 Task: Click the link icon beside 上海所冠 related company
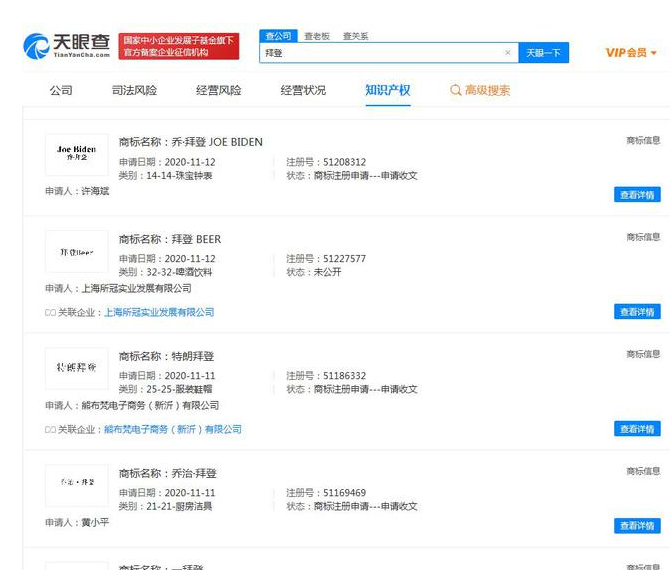(x=50, y=313)
